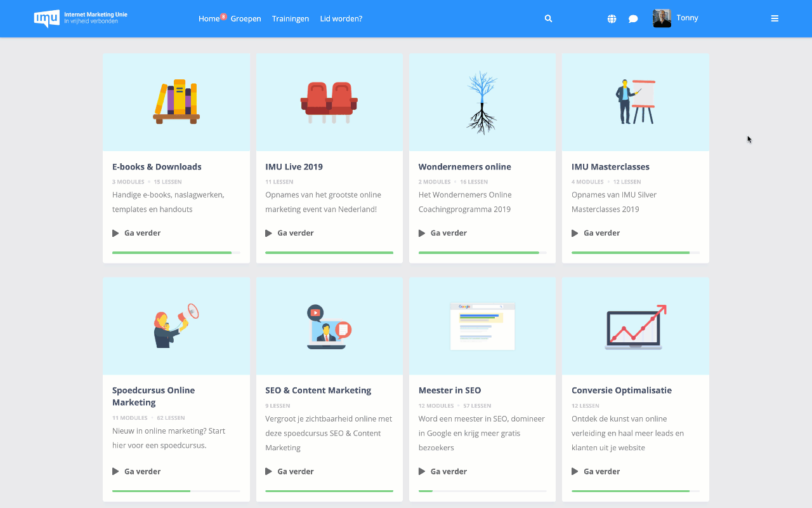812x508 pixels.
Task: Click the '4 MODULES' count under IMU Masterclasses
Action: coord(587,182)
